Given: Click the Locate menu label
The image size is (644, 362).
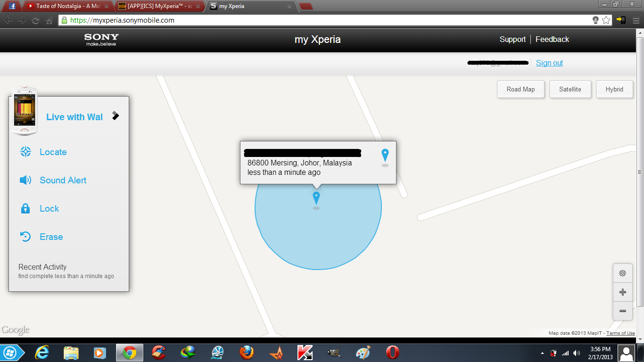Looking at the screenshot, I should point(53,152).
